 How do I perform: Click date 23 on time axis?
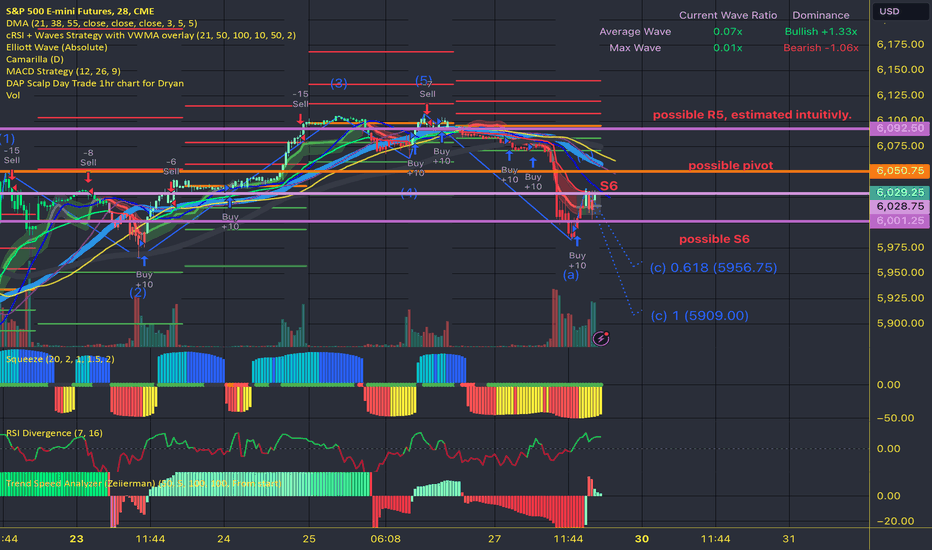(76, 539)
